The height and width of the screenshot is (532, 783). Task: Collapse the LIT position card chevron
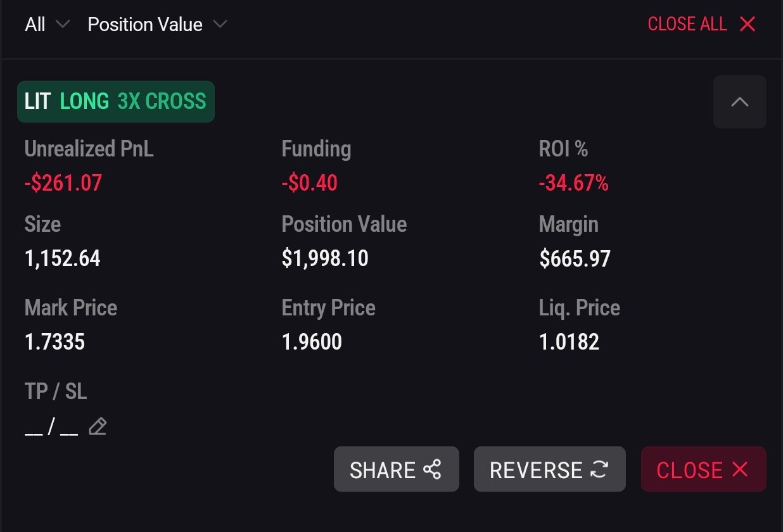(x=739, y=102)
